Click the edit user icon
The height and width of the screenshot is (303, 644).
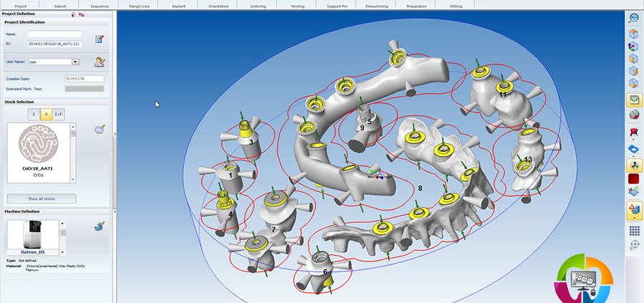pyautogui.click(x=99, y=62)
